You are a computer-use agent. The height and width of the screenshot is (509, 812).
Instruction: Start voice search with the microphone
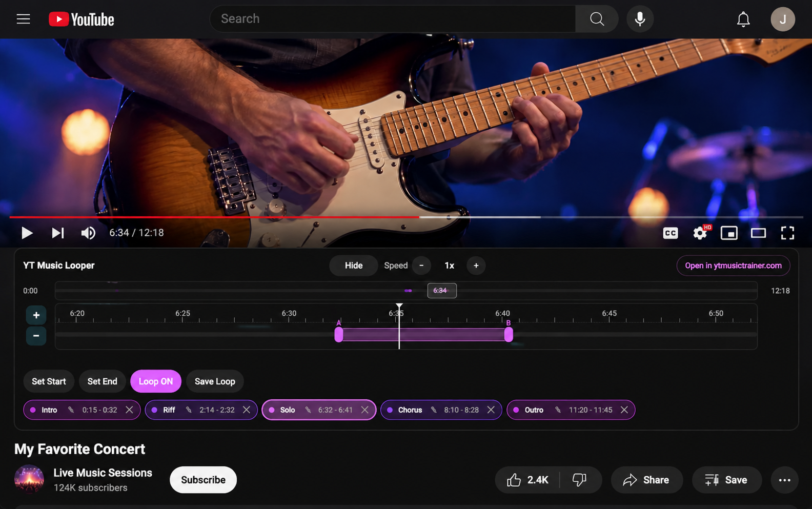click(640, 19)
